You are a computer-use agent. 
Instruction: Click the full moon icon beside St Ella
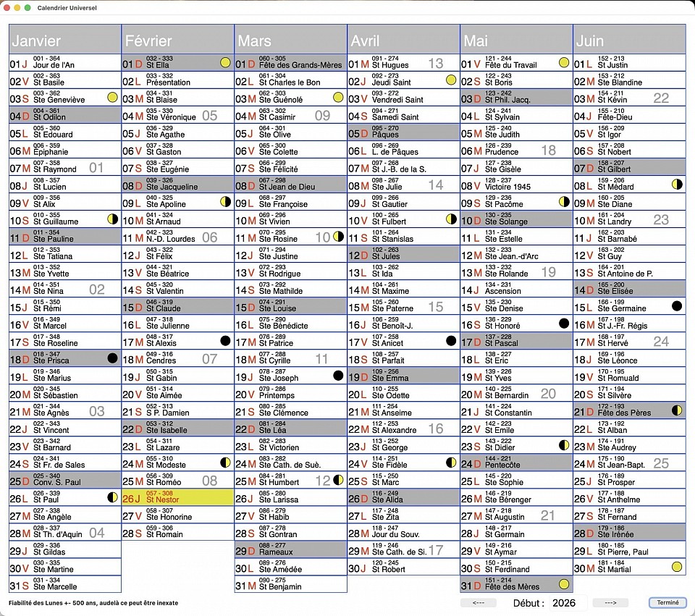click(225, 63)
